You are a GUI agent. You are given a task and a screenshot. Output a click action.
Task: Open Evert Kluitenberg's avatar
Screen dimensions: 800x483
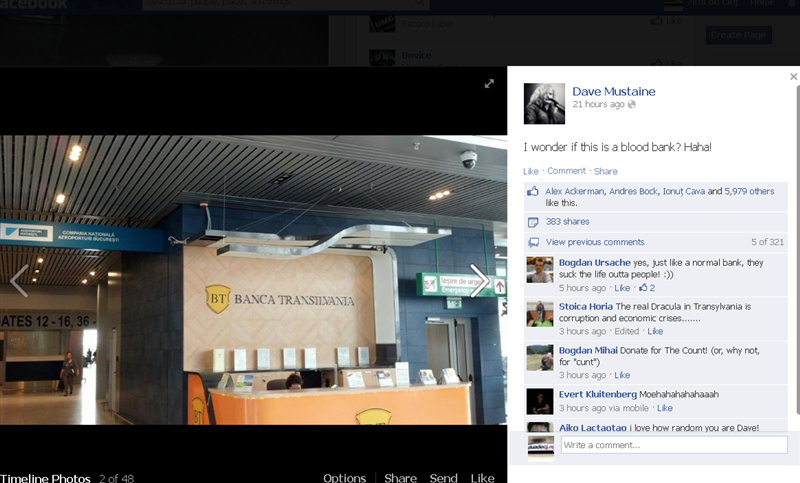pos(540,401)
